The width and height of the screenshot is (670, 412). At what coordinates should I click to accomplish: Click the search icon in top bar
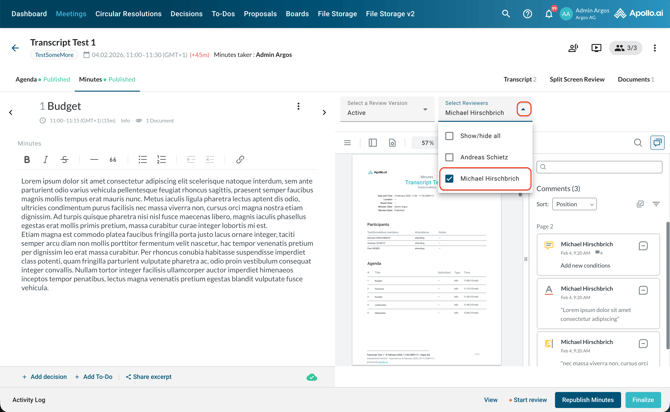pyautogui.click(x=506, y=14)
